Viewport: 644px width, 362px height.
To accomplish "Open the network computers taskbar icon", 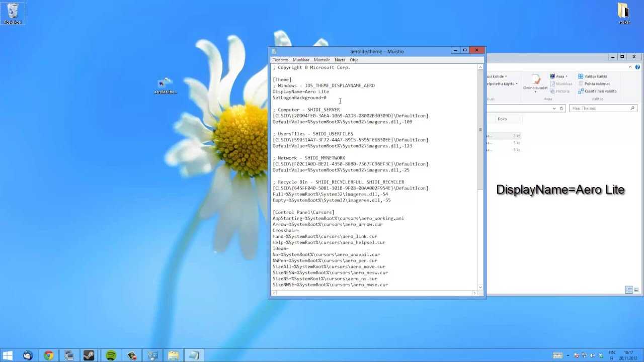I will 69,355.
